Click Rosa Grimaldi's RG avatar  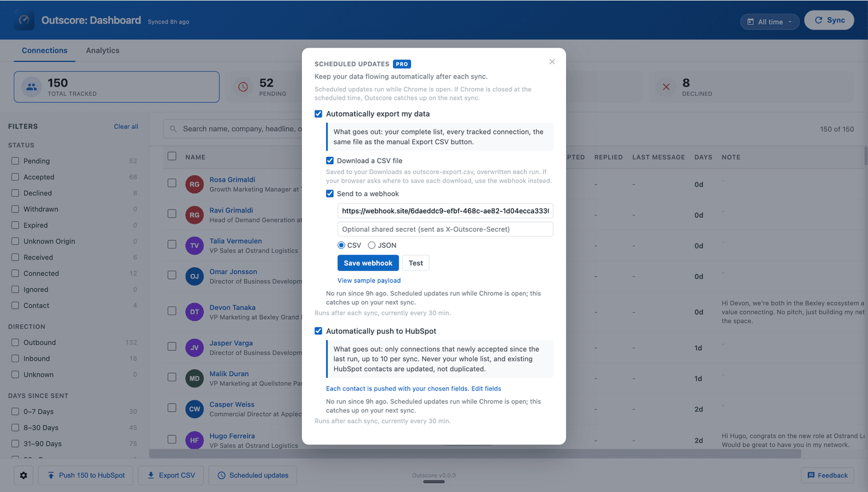click(195, 185)
